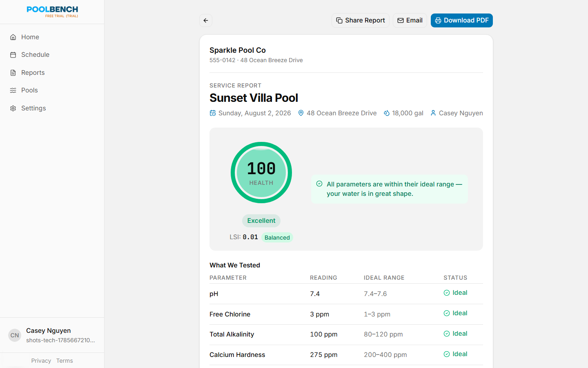Click the Calcium Hardness Ideal check icon

point(447,354)
